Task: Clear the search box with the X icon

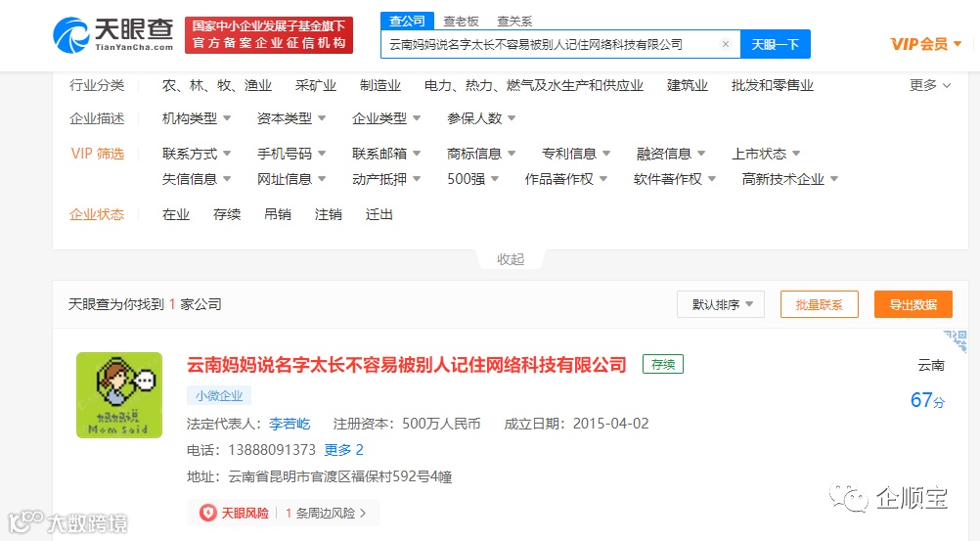Action: (726, 44)
